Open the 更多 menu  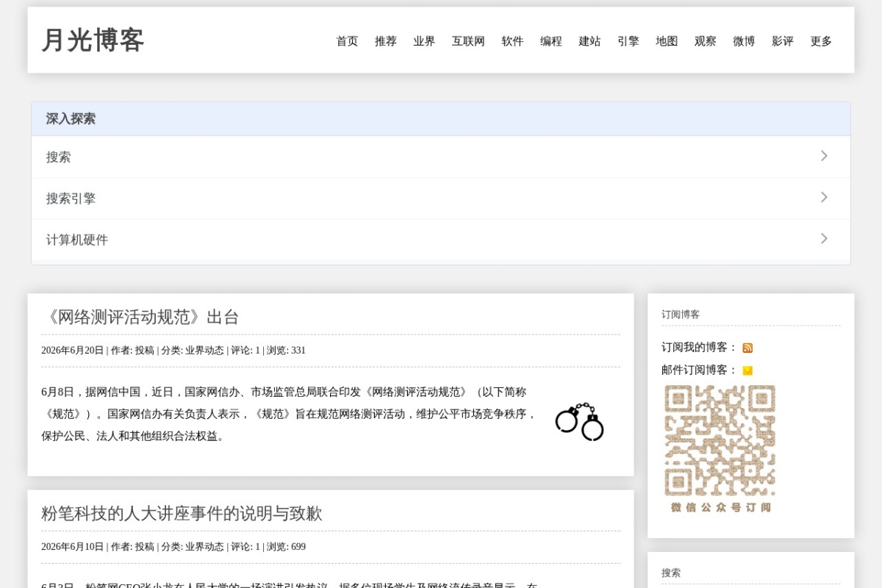click(x=821, y=41)
